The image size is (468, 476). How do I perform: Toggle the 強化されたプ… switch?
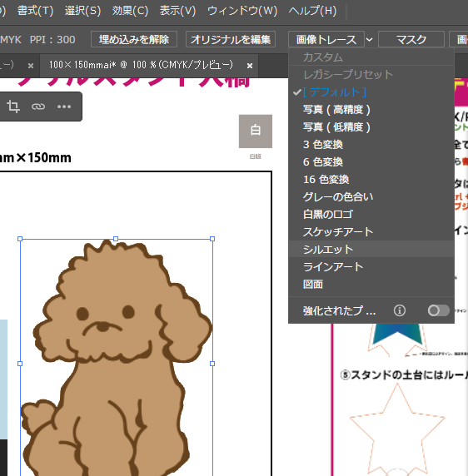[439, 310]
